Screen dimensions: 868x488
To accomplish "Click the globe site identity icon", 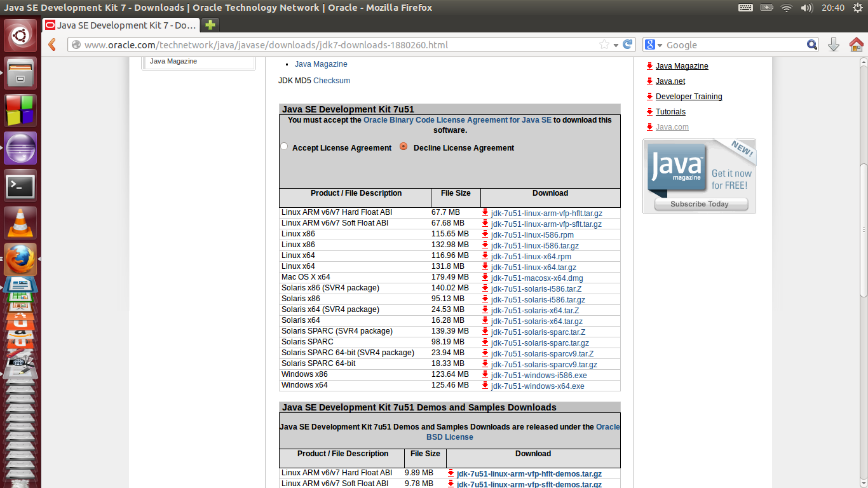I will tap(76, 44).
